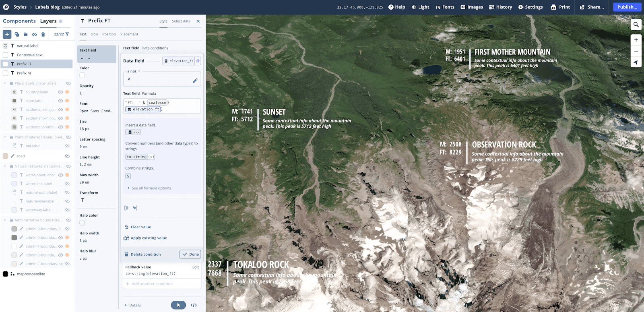Open the 'is not' operator dropdown

point(133,71)
